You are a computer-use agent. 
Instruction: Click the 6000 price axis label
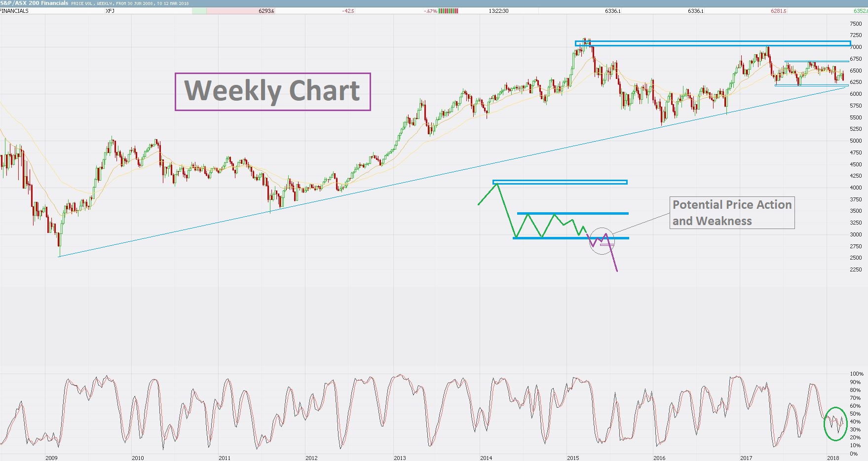click(x=856, y=94)
